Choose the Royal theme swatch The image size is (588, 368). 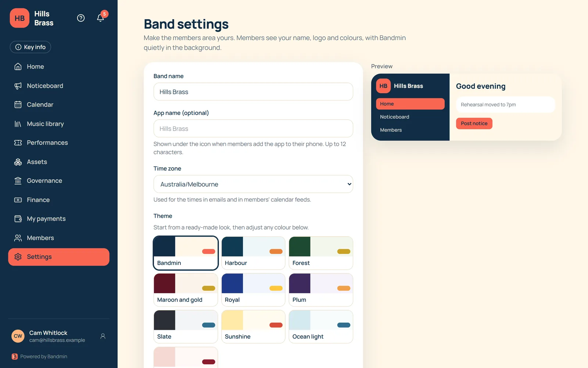253,290
